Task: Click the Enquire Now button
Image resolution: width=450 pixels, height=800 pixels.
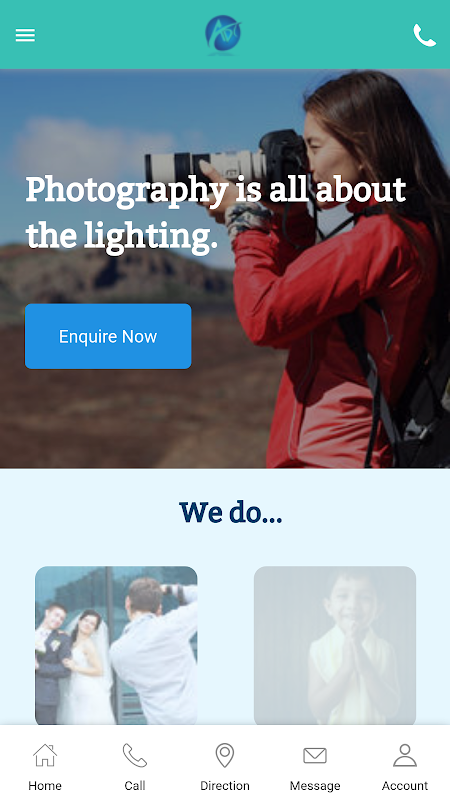Action: click(108, 336)
